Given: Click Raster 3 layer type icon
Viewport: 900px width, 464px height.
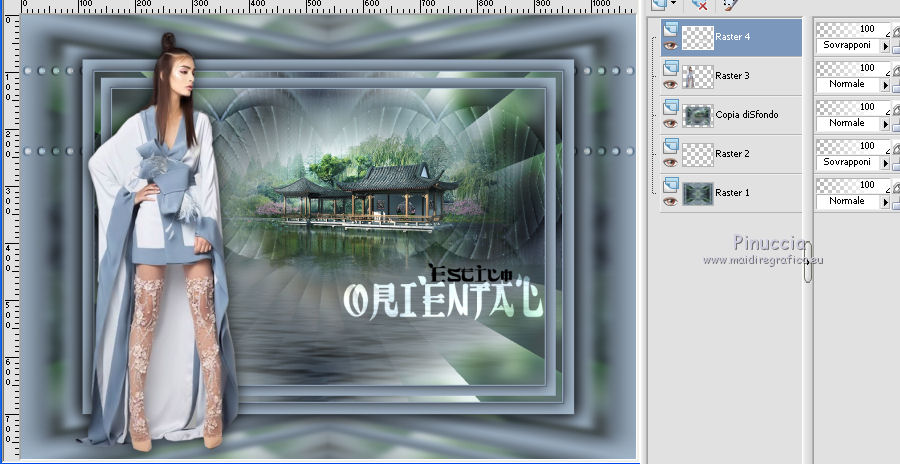Looking at the screenshot, I should tap(670, 69).
